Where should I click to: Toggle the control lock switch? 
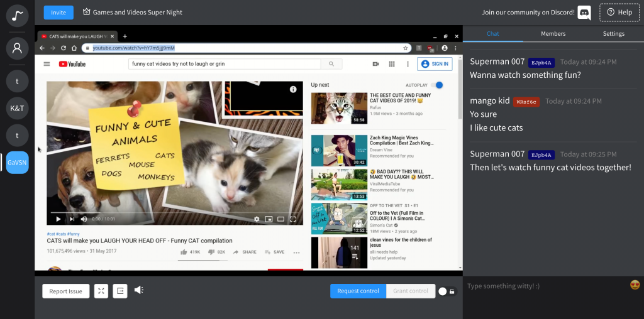tap(447, 291)
